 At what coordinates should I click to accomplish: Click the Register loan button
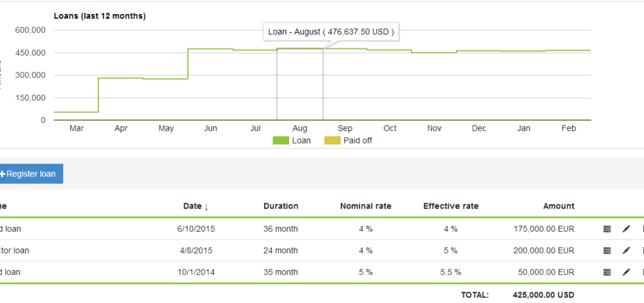pyautogui.click(x=31, y=174)
